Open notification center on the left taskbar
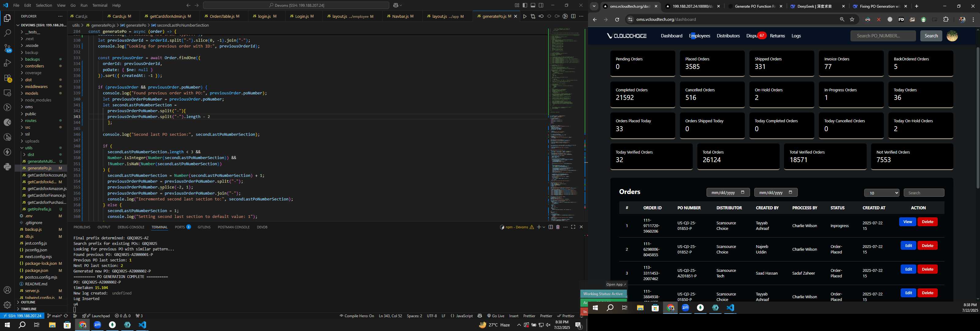The width and height of the screenshot is (980, 331). (x=578, y=325)
